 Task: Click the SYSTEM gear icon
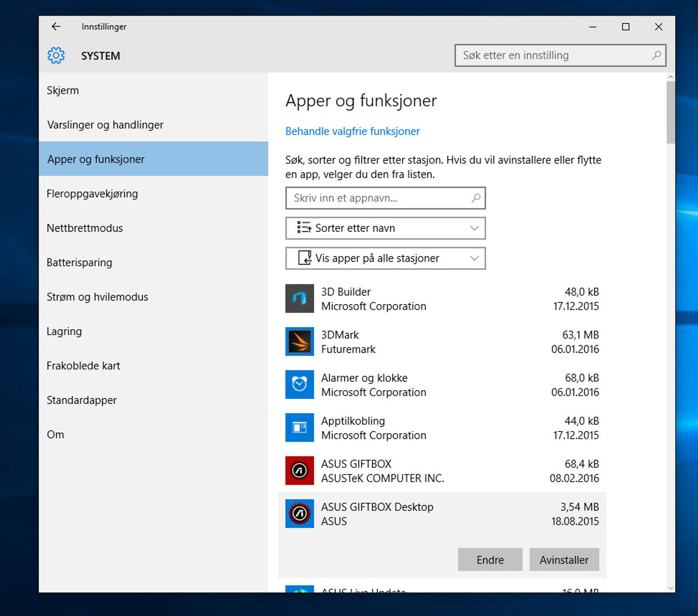coord(56,56)
